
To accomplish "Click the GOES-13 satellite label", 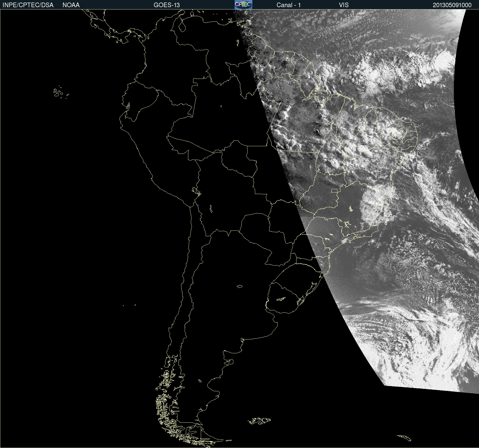I will click(167, 5).
